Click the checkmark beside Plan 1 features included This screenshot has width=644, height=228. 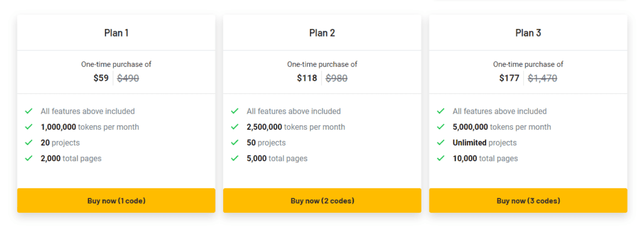click(29, 111)
